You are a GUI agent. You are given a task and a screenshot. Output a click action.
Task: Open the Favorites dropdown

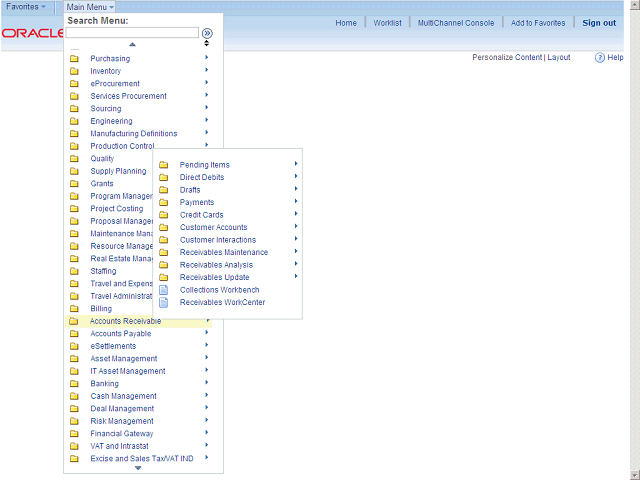click(26, 7)
